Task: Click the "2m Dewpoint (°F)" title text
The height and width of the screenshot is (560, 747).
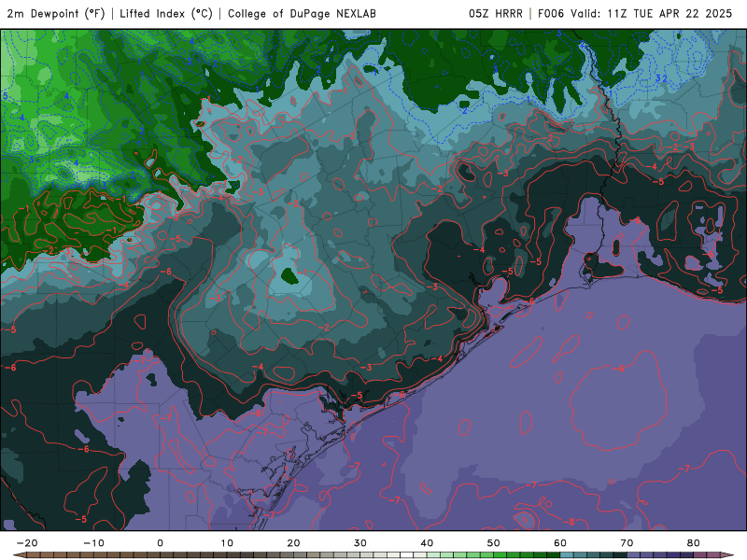Action: coord(56,14)
